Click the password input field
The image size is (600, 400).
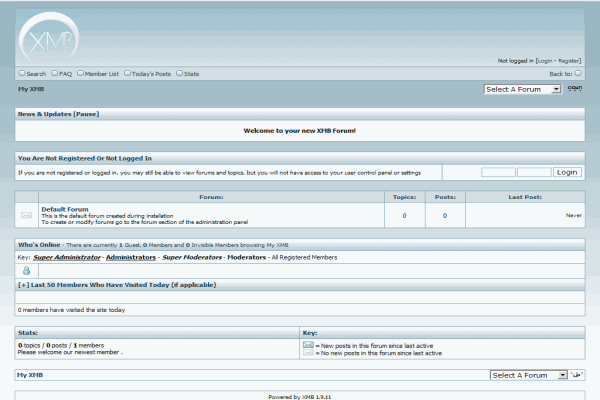(533, 172)
